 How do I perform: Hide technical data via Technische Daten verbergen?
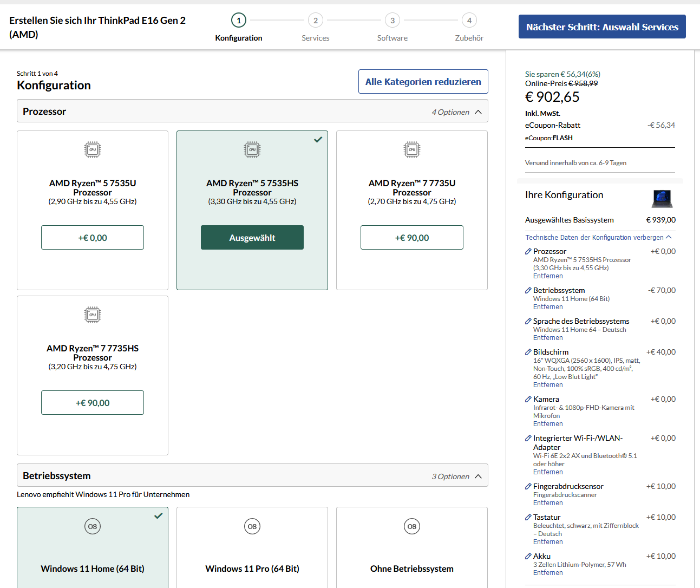tap(598, 237)
